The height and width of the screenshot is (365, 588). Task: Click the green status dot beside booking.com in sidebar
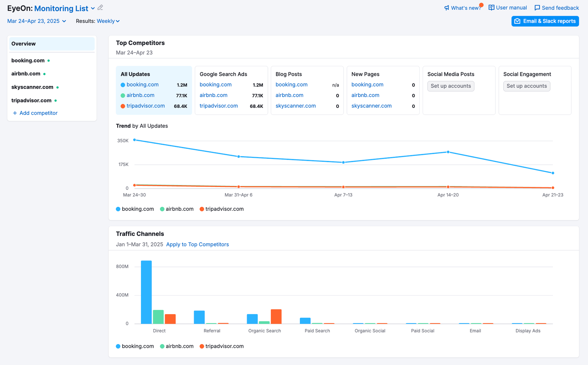[x=49, y=61]
